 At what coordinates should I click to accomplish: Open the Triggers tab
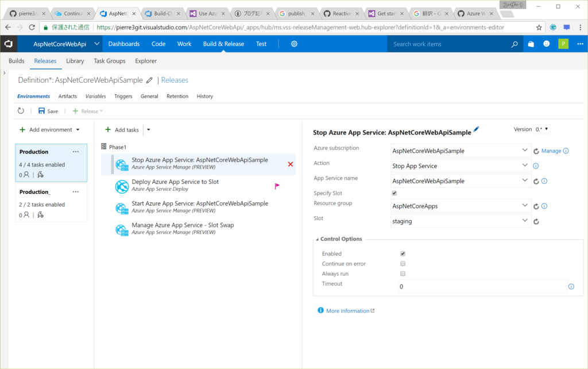(123, 97)
